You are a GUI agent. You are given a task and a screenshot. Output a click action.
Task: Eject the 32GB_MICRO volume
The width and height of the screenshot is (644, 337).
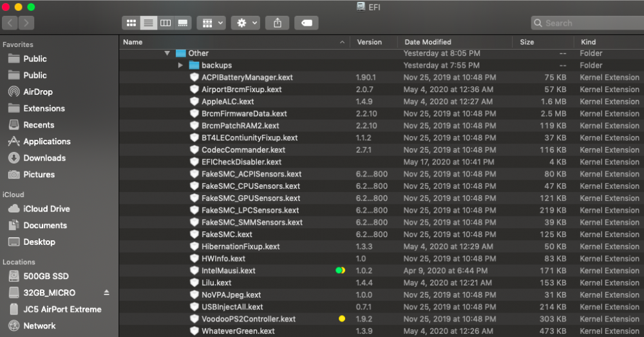tap(107, 293)
